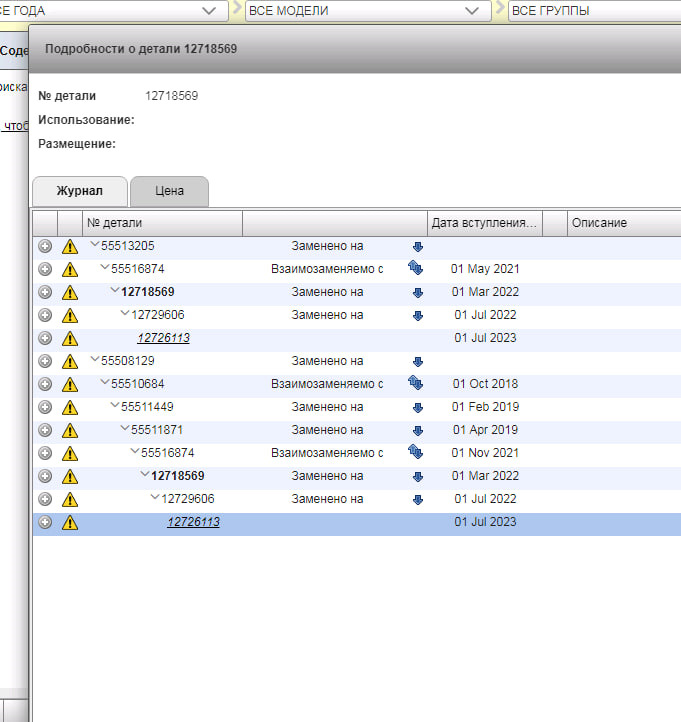The height and width of the screenshot is (722, 681).
Task: Collapse the 55511449 tree node
Action: coord(115,407)
